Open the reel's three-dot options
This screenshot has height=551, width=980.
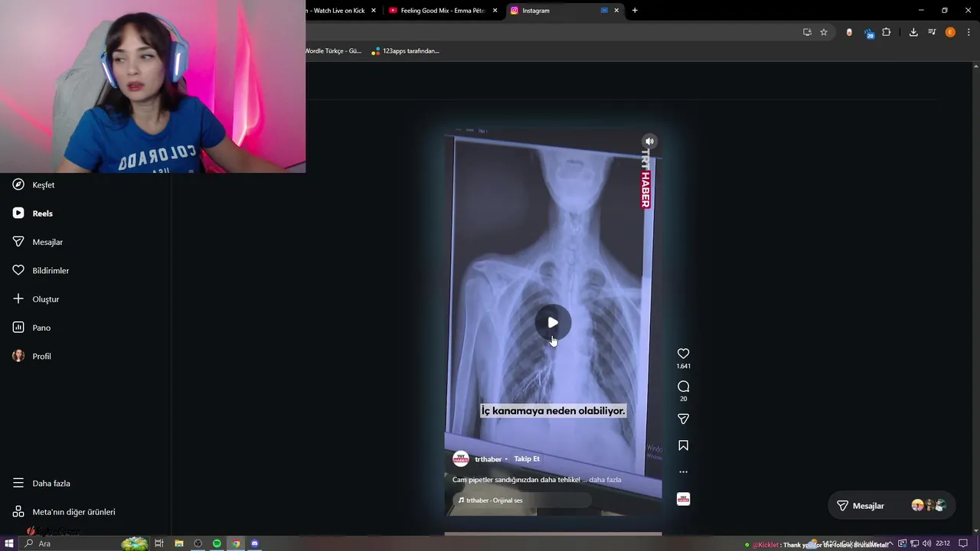coord(683,471)
